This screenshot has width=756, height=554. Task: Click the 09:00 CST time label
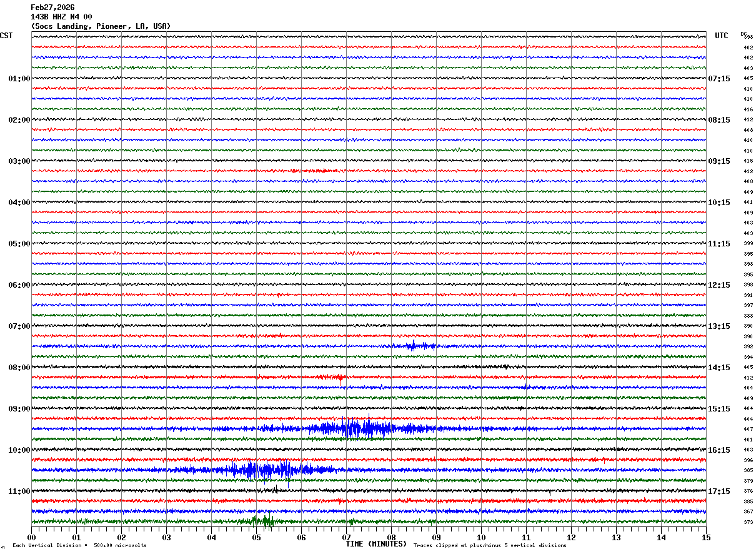click(19, 409)
